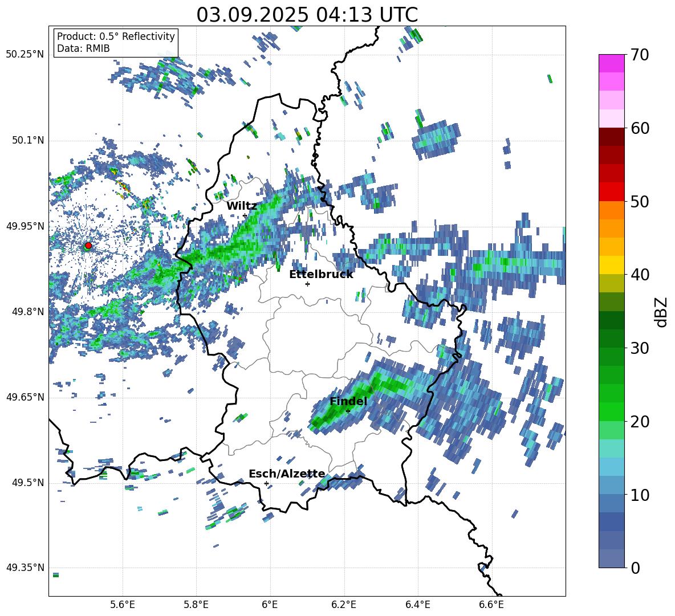Click the cross marker below Esch/Alzette

pyautogui.click(x=266, y=483)
